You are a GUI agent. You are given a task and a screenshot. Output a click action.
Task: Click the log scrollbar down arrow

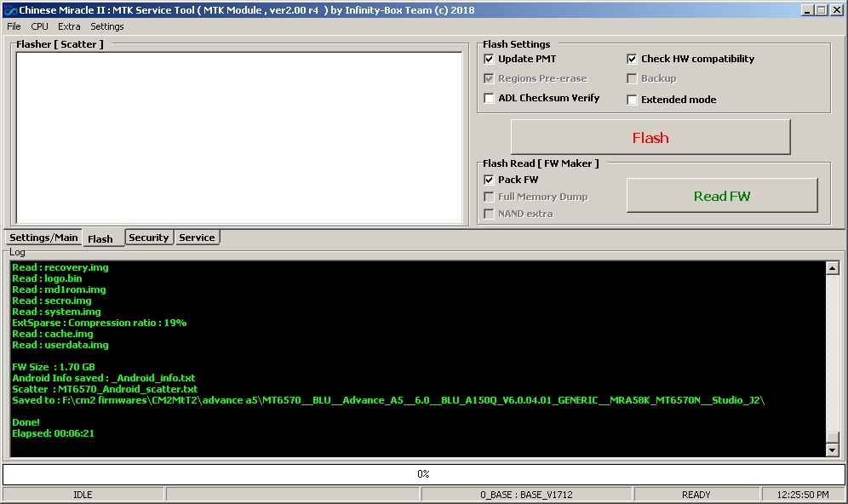pos(833,450)
